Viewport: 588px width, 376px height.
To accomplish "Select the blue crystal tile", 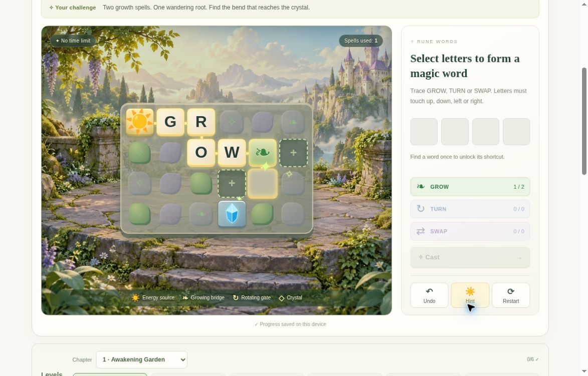I will pyautogui.click(x=232, y=214).
